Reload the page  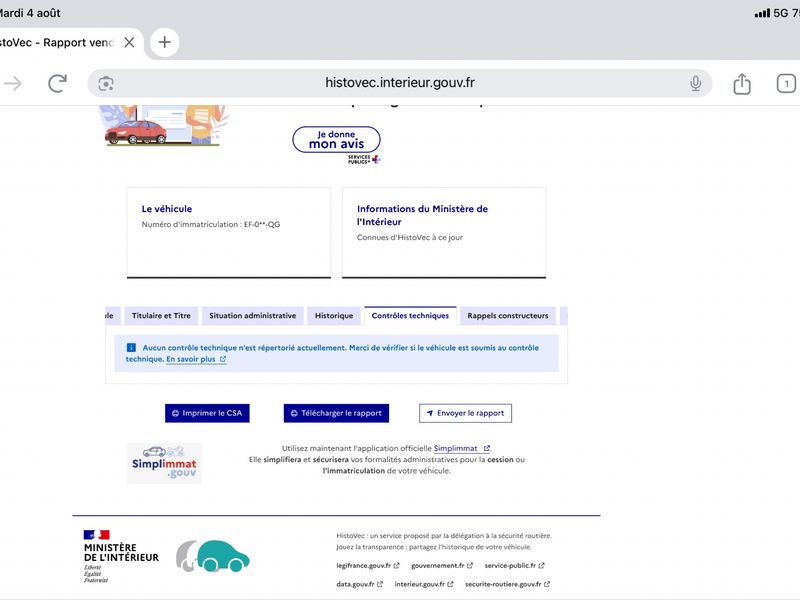[57, 83]
